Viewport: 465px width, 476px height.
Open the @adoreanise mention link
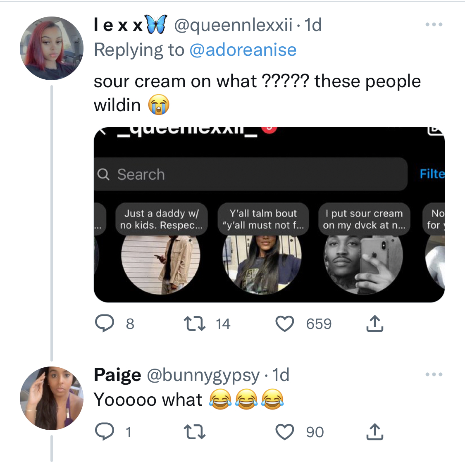[243, 50]
